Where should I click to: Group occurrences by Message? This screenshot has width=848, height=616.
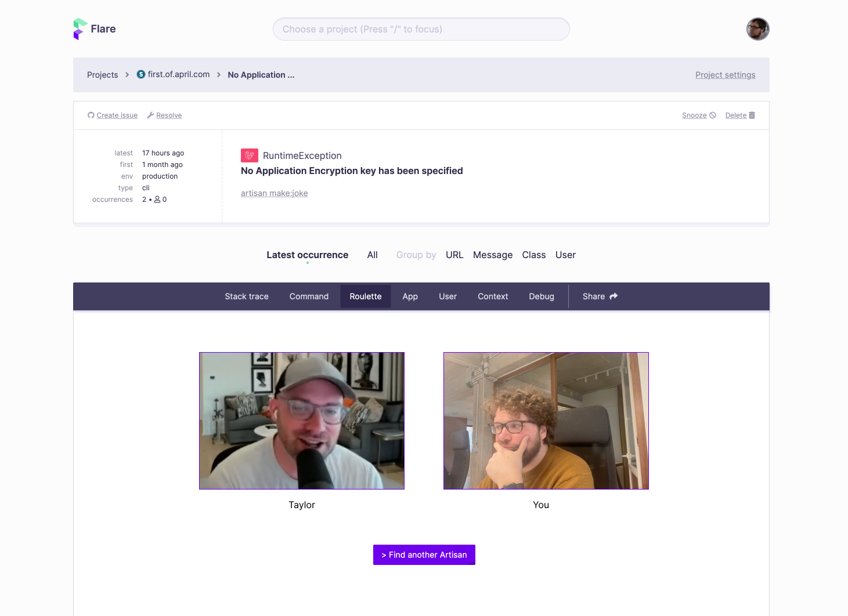[493, 255]
